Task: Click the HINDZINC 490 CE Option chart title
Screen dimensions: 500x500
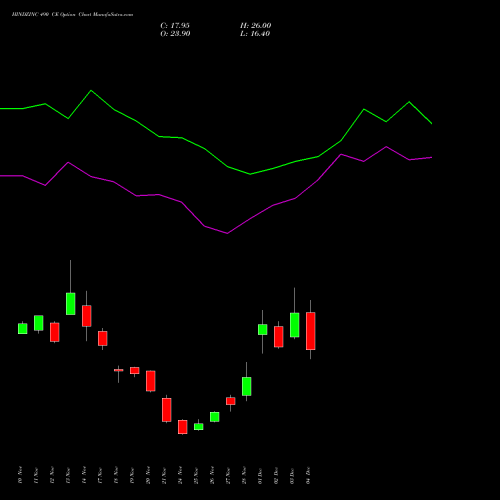Action: [72, 15]
